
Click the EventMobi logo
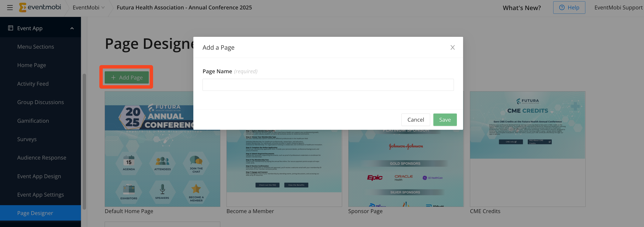pos(40,7)
